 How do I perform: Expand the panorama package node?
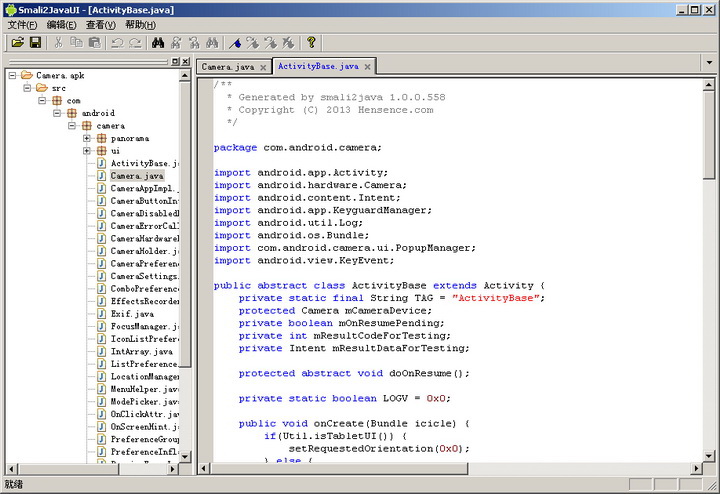tap(88, 138)
